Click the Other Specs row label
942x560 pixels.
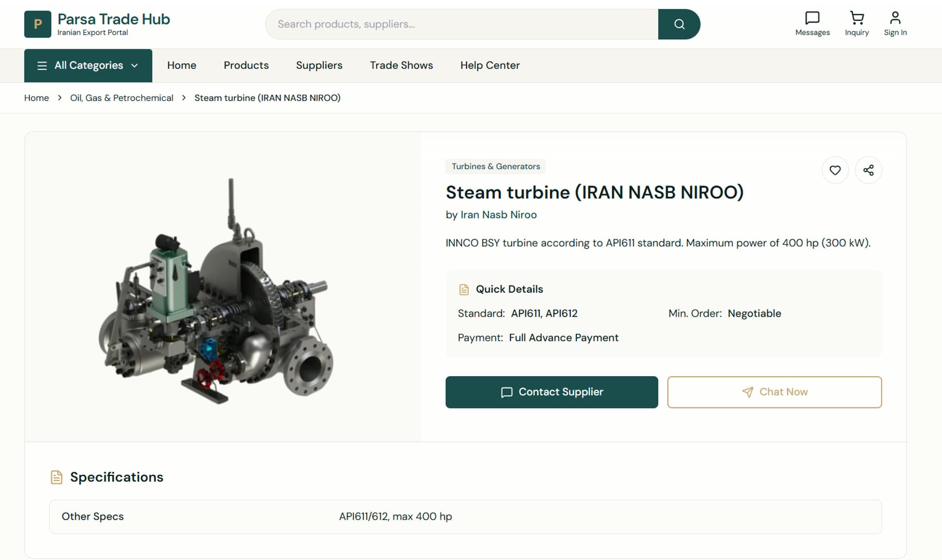[x=93, y=516]
